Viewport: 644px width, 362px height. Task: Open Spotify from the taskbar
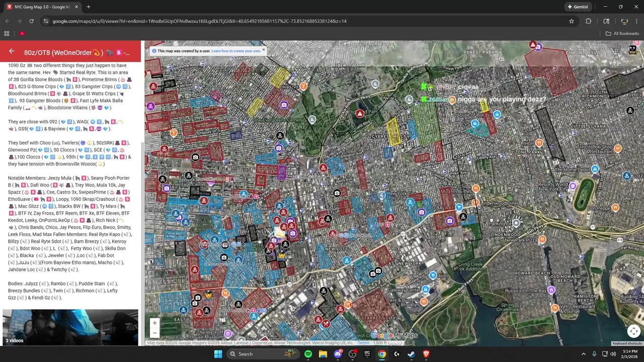(x=308, y=354)
